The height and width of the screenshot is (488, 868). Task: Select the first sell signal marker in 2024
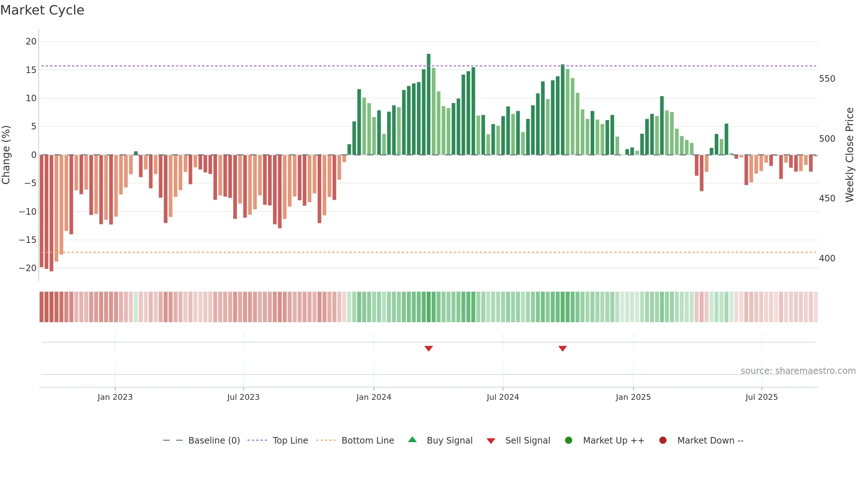tap(429, 348)
